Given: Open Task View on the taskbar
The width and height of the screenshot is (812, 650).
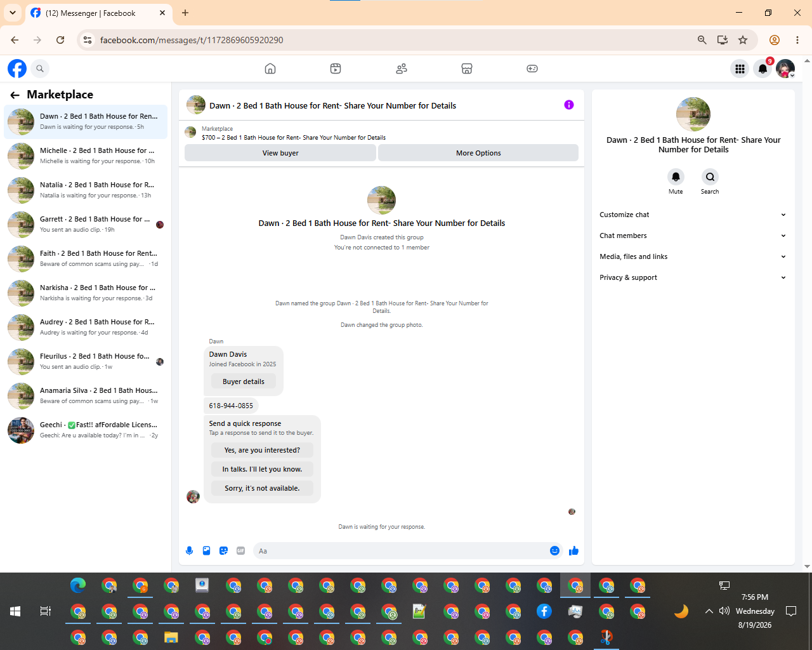Looking at the screenshot, I should click(x=46, y=611).
